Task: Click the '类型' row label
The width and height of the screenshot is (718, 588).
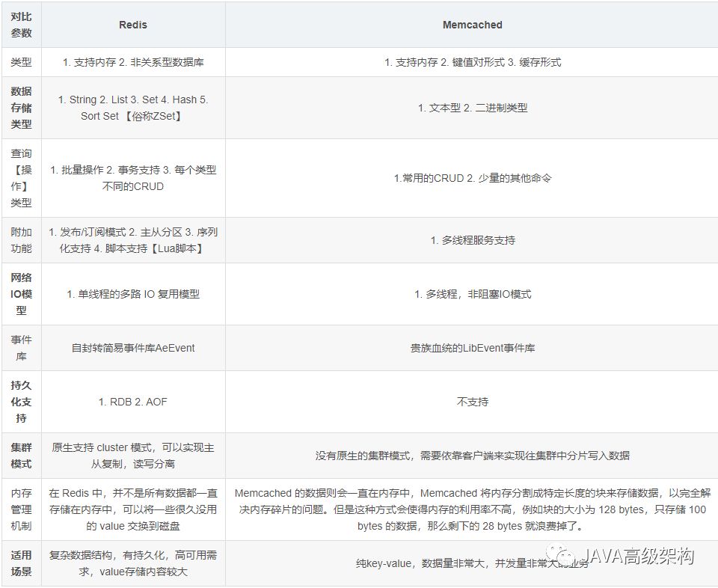Action: pyautogui.click(x=21, y=62)
